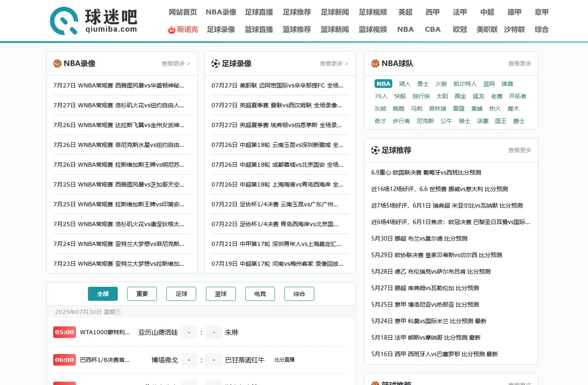Open 篮球直播 in the second navigation row

tap(259, 30)
